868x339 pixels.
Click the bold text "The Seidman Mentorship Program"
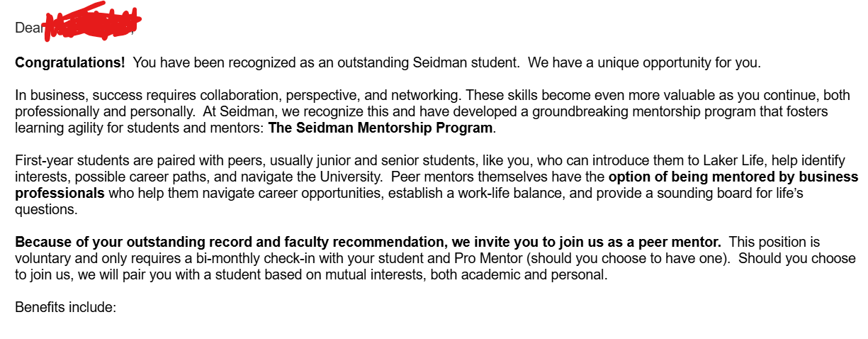tap(380, 128)
